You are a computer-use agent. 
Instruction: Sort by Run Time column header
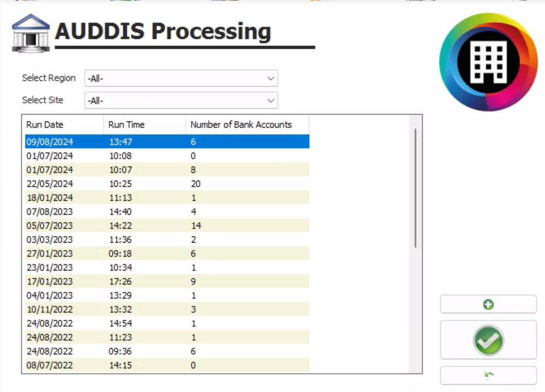click(x=145, y=124)
